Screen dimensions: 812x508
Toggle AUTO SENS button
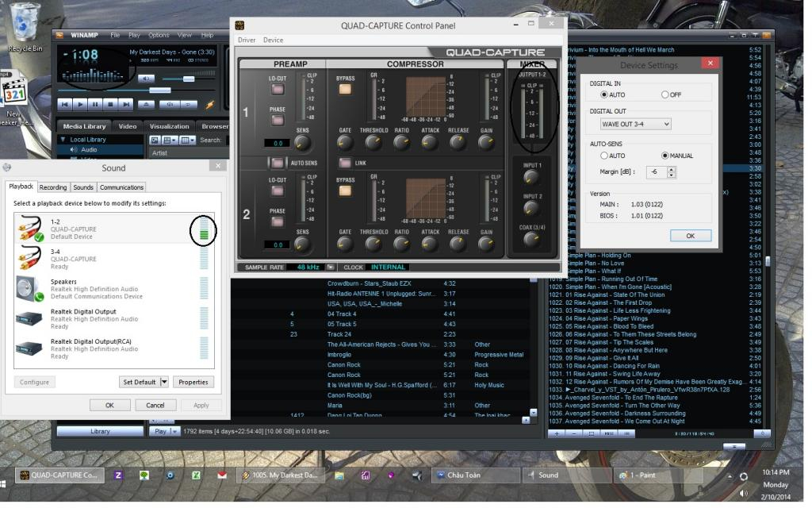(x=278, y=163)
